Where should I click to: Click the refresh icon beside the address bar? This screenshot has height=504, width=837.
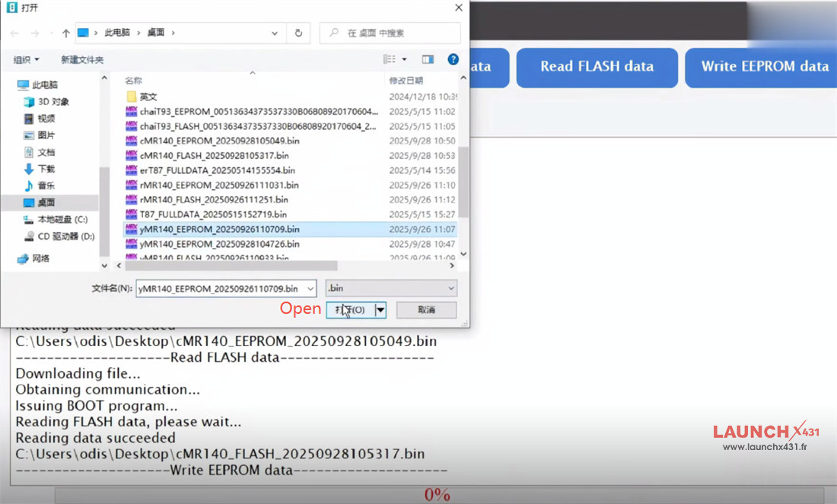click(298, 33)
